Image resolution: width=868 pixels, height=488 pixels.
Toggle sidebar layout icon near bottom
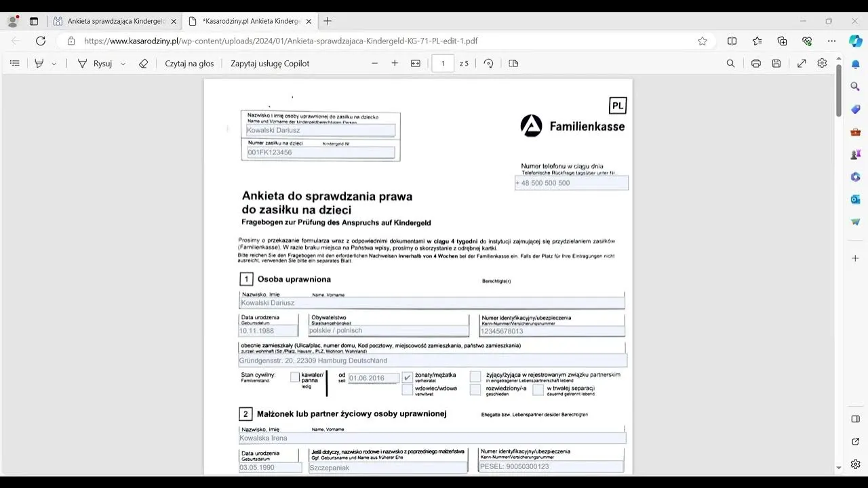(856, 420)
